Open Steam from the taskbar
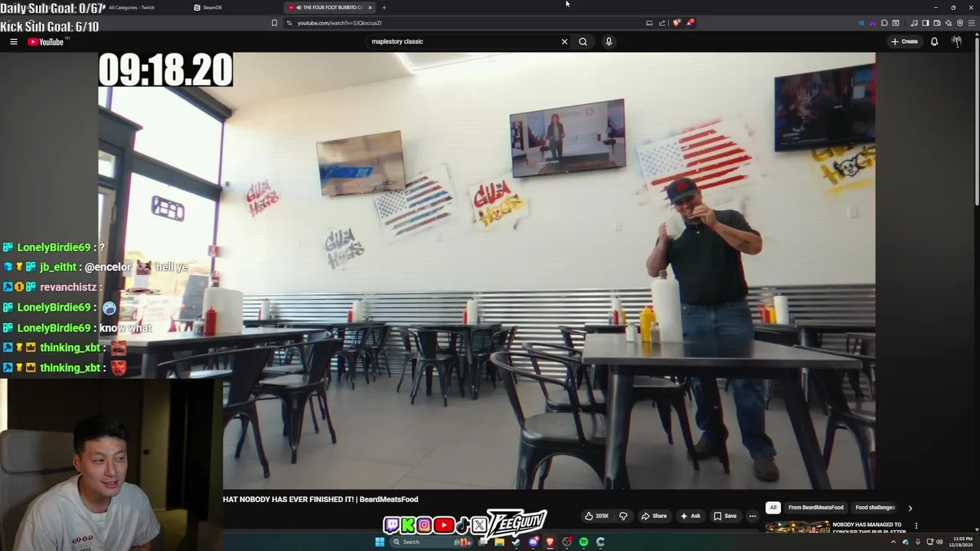Image resolution: width=980 pixels, height=551 pixels. [516, 542]
